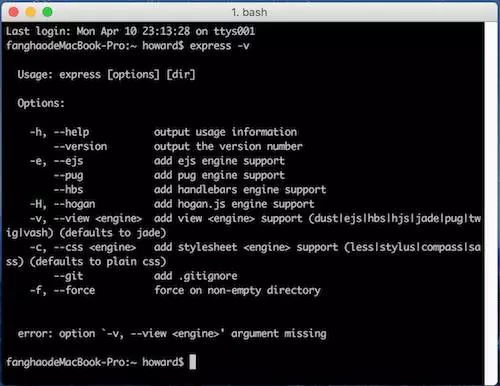
Task: Close the bash terminal window with red button
Action: pos(14,12)
